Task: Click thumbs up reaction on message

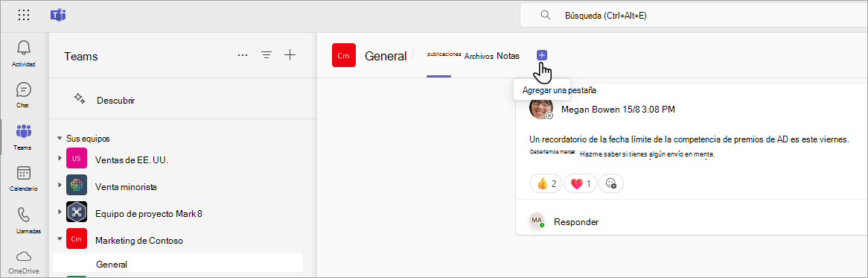Action: pyautogui.click(x=546, y=183)
